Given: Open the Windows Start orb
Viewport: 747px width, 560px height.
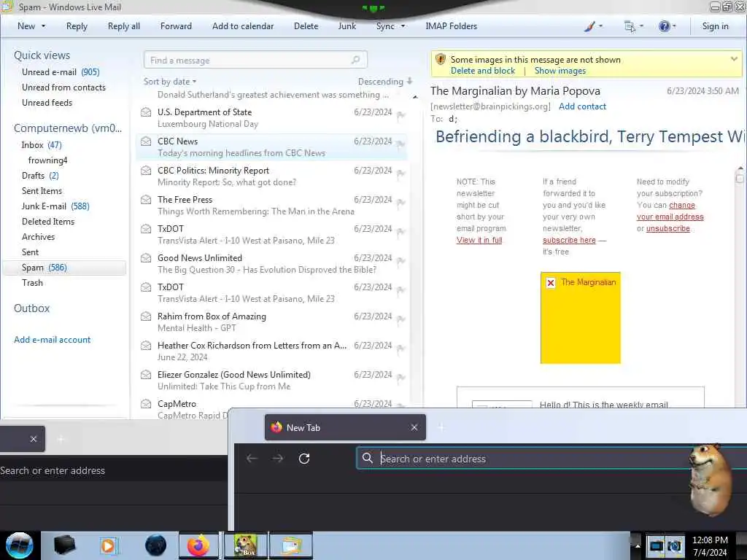Looking at the screenshot, I should tap(20, 545).
